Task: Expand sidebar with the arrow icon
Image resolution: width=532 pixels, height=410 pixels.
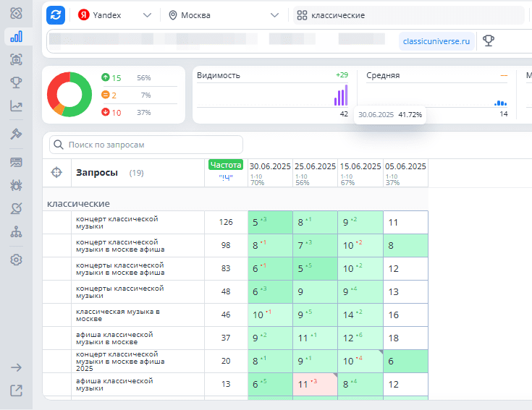Action: (x=16, y=367)
